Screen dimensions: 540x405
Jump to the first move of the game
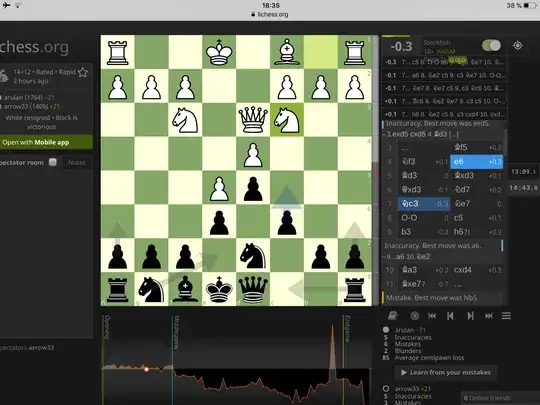coord(432,316)
